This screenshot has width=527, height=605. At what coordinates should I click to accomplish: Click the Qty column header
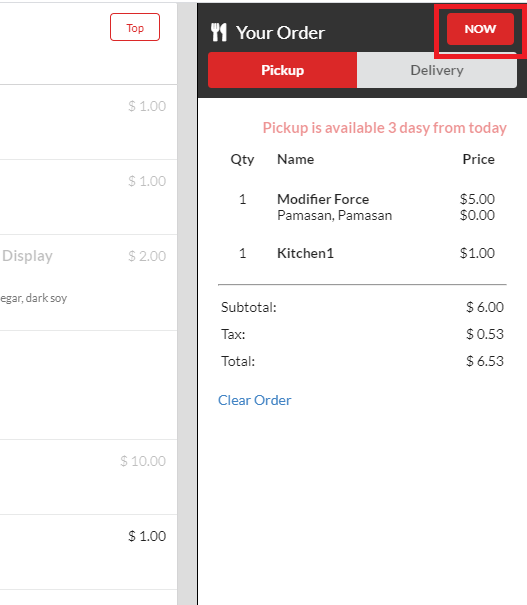(x=242, y=159)
